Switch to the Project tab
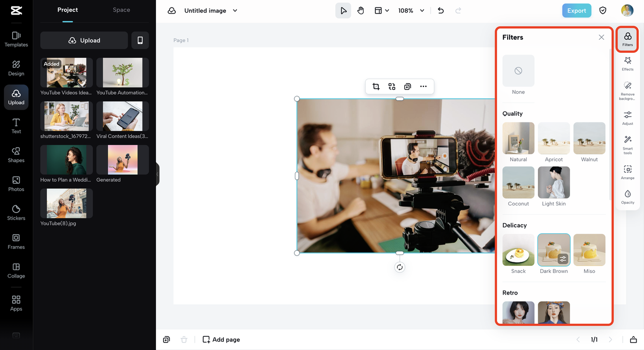The width and height of the screenshot is (644, 350). pos(67,10)
